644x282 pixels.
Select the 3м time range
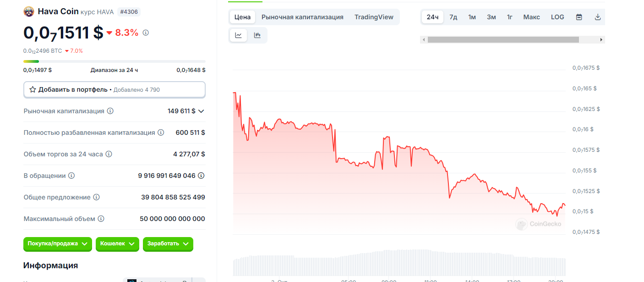point(491,17)
